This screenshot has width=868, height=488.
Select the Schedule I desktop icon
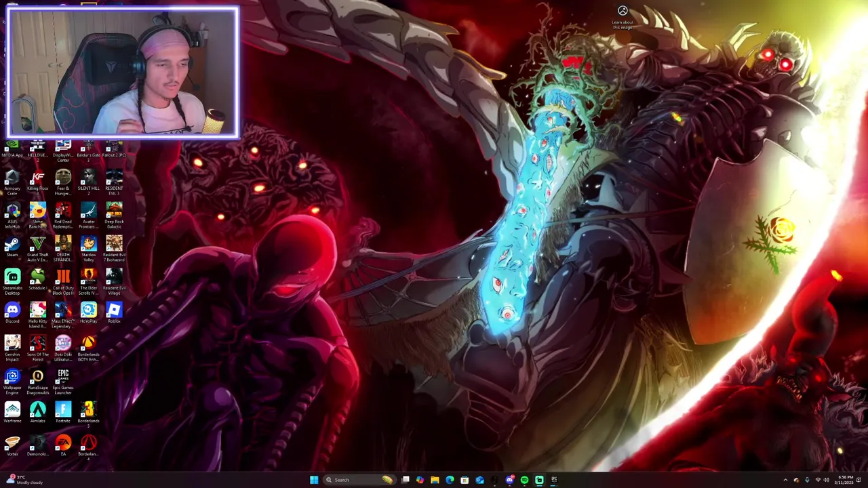click(38, 280)
